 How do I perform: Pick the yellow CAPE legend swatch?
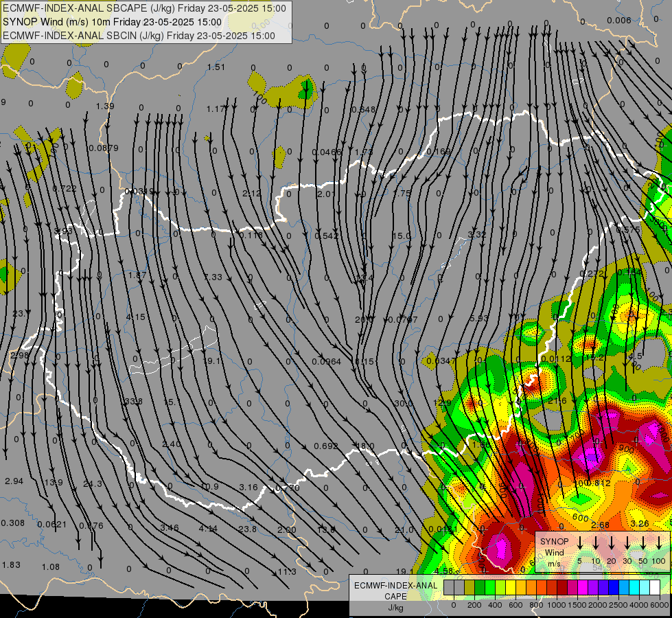click(x=511, y=588)
